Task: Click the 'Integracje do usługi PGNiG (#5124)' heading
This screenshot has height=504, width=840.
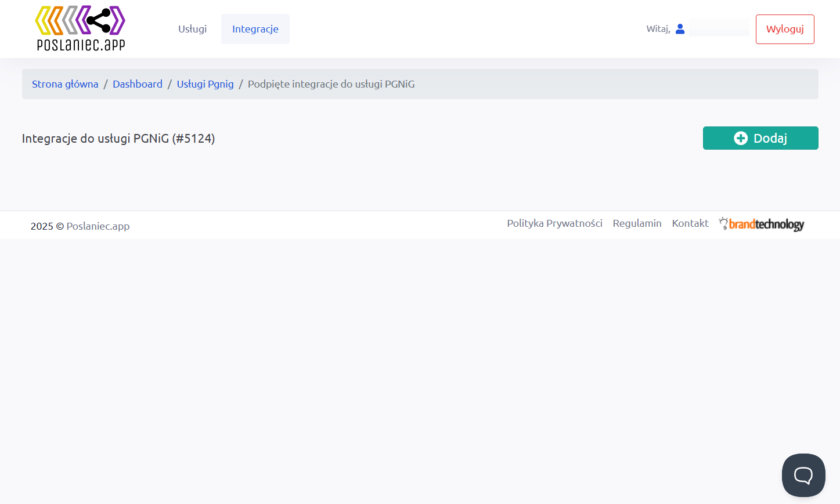Action: click(x=118, y=139)
